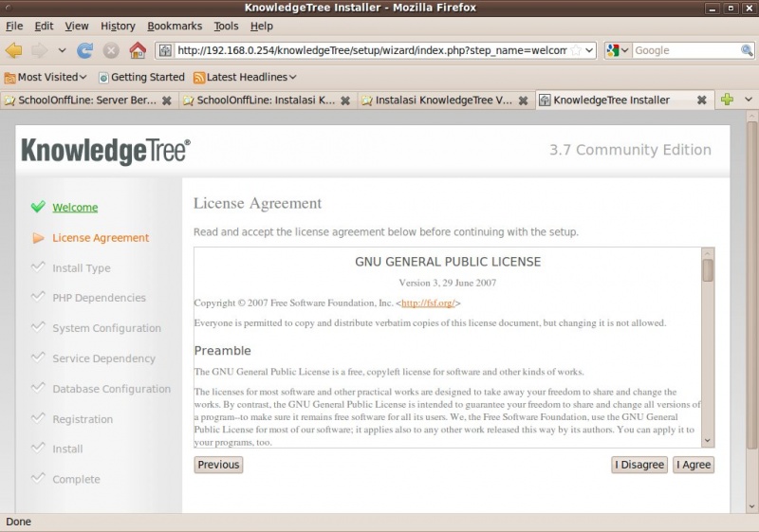This screenshot has height=532, width=759.
Task: Click the Home icon in toolbar
Action: tap(138, 50)
